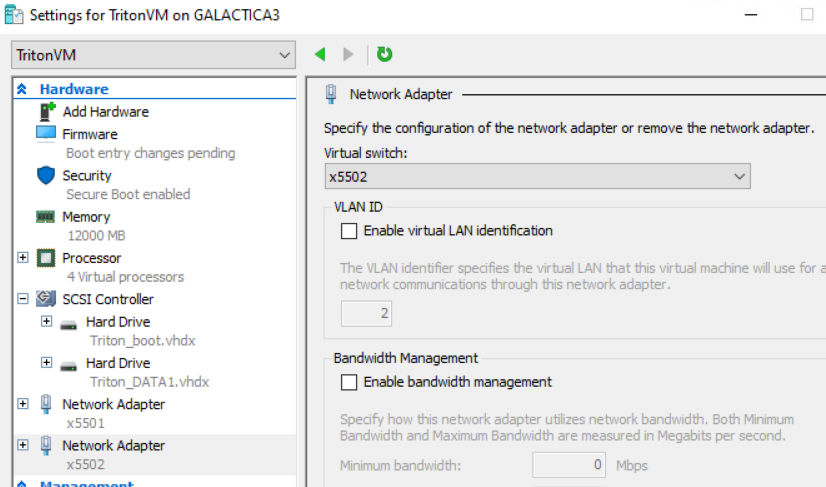Click the green refresh icon

click(x=384, y=54)
